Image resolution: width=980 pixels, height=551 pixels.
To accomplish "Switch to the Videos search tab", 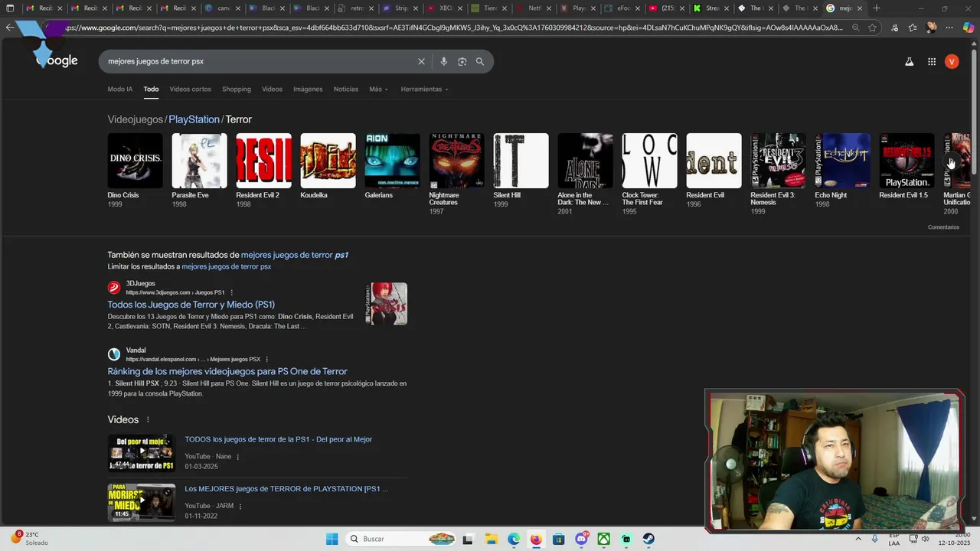I will pyautogui.click(x=272, y=89).
